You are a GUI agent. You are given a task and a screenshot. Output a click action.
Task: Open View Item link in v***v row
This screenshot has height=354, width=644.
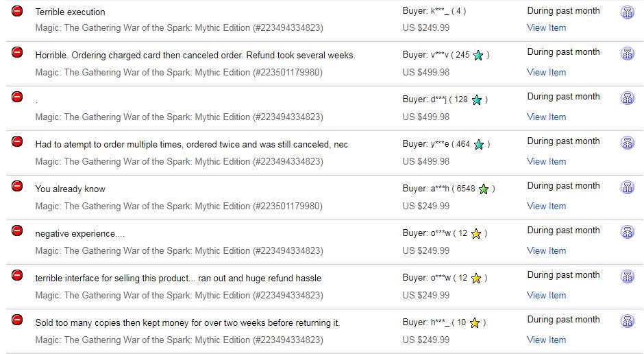click(546, 72)
